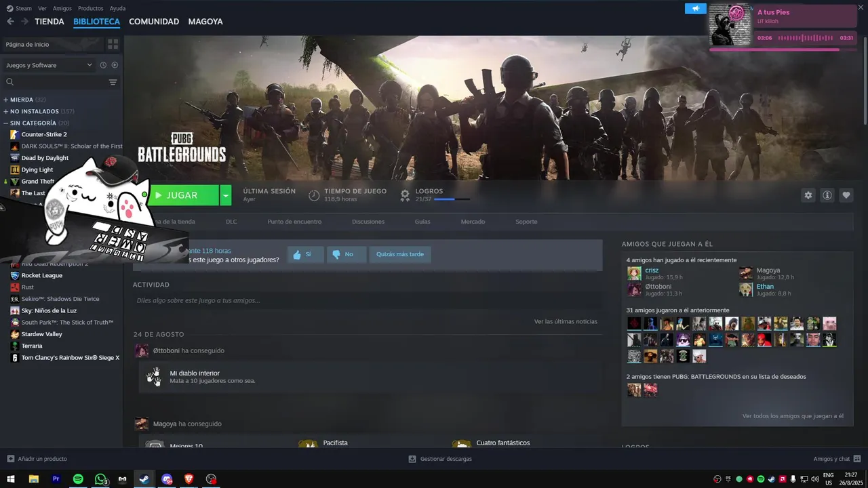Open the Soporte tab
The width and height of the screenshot is (868, 488).
[x=526, y=222]
